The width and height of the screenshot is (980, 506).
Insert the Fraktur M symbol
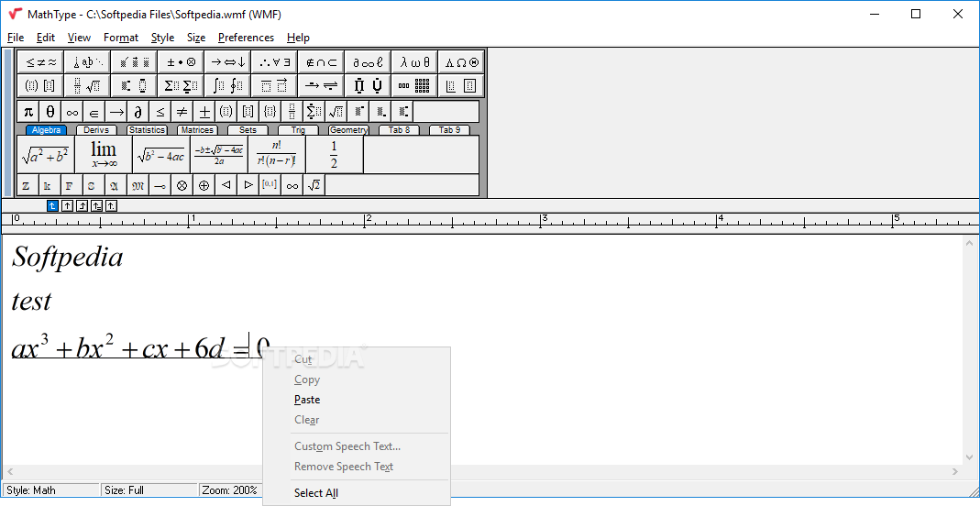click(x=138, y=185)
